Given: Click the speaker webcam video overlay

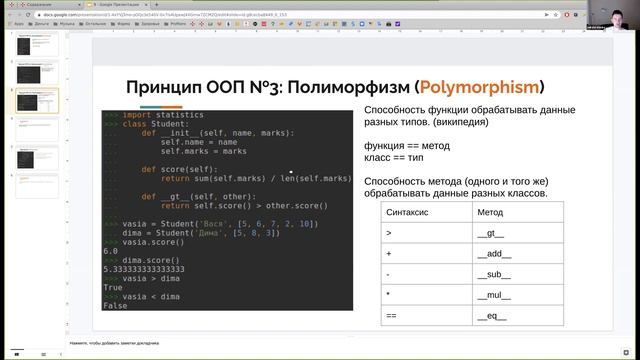Looking at the screenshot, I should click(613, 15).
